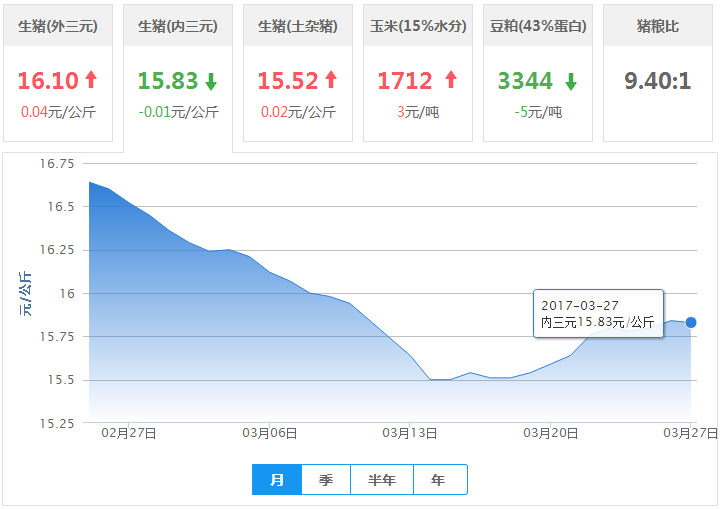Select the 月 time range

tap(277, 480)
